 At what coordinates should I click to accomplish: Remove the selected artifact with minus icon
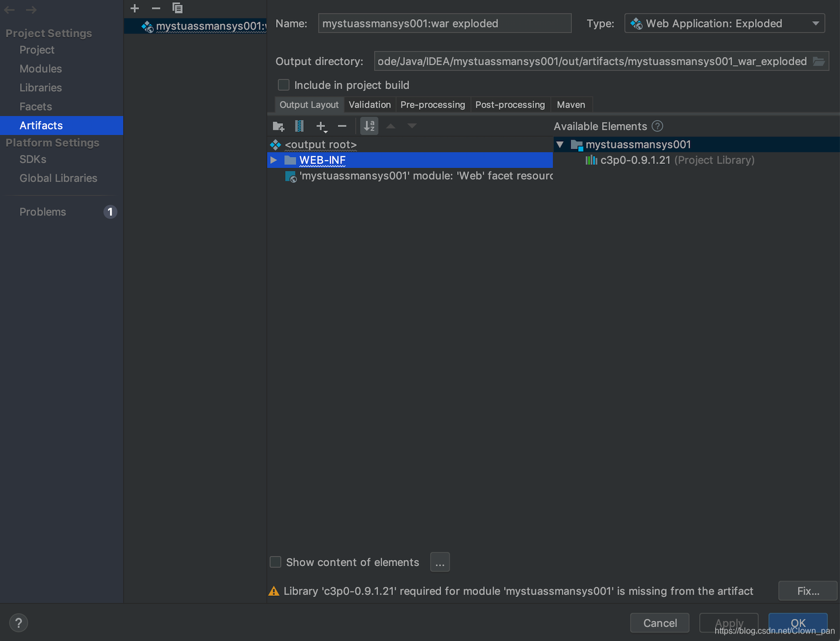156,8
